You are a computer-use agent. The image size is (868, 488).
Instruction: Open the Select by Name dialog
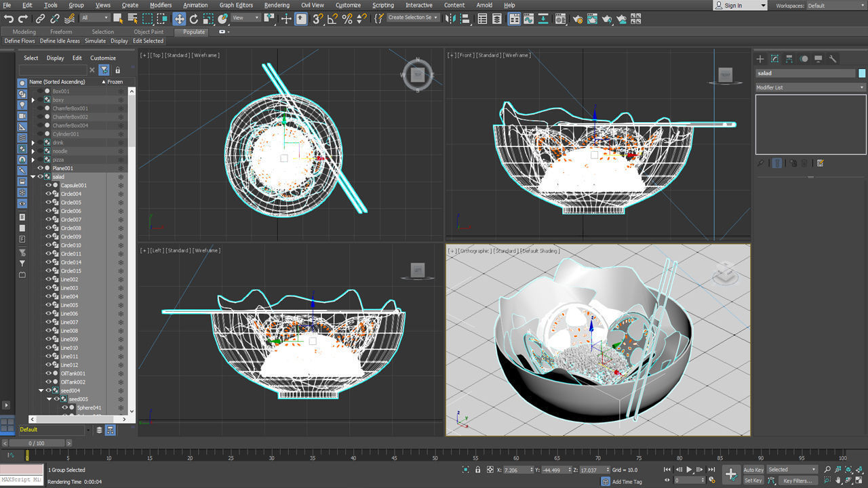[x=132, y=19]
